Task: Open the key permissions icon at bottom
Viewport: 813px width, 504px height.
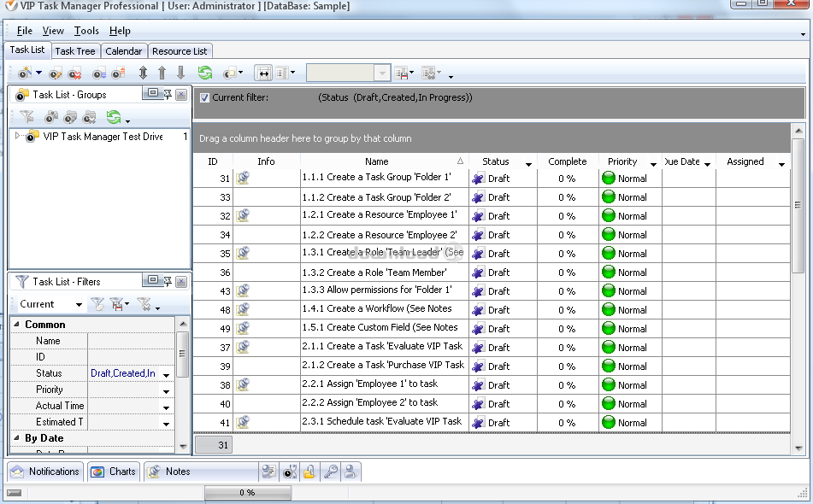Action: [x=331, y=471]
